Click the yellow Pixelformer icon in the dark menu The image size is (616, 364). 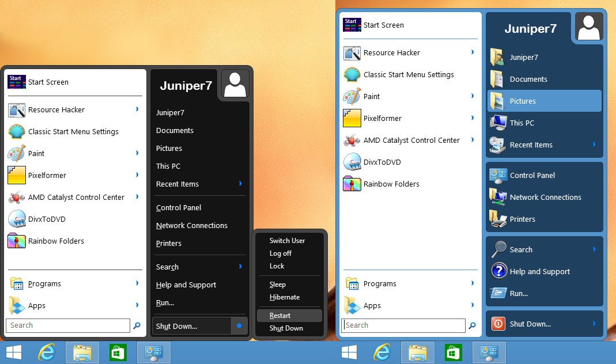(x=17, y=175)
